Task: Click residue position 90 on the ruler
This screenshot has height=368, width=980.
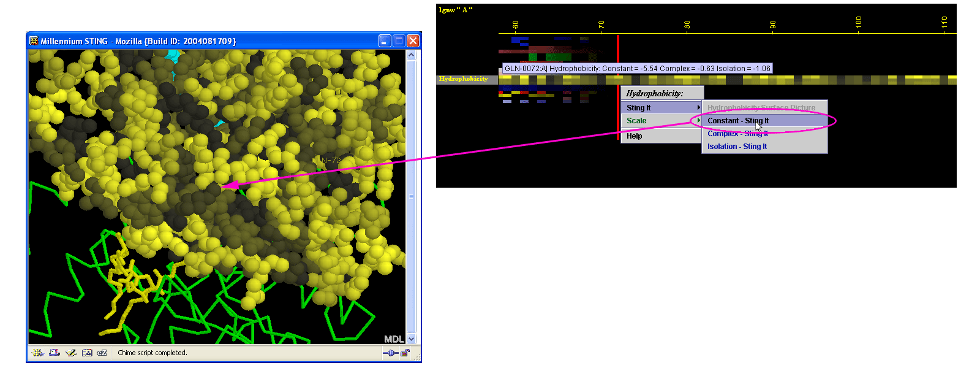Action: pos(773,25)
